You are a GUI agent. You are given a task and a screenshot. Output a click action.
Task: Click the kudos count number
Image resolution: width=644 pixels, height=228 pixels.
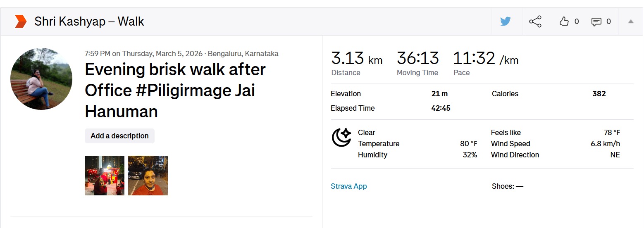pyautogui.click(x=577, y=21)
